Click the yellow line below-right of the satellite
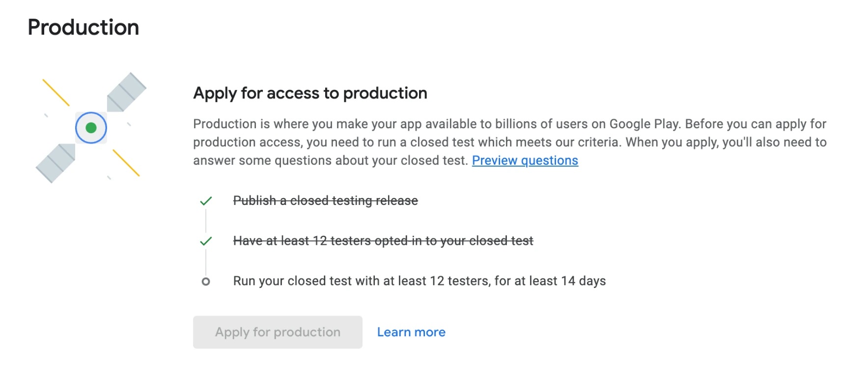The image size is (868, 377). (126, 163)
